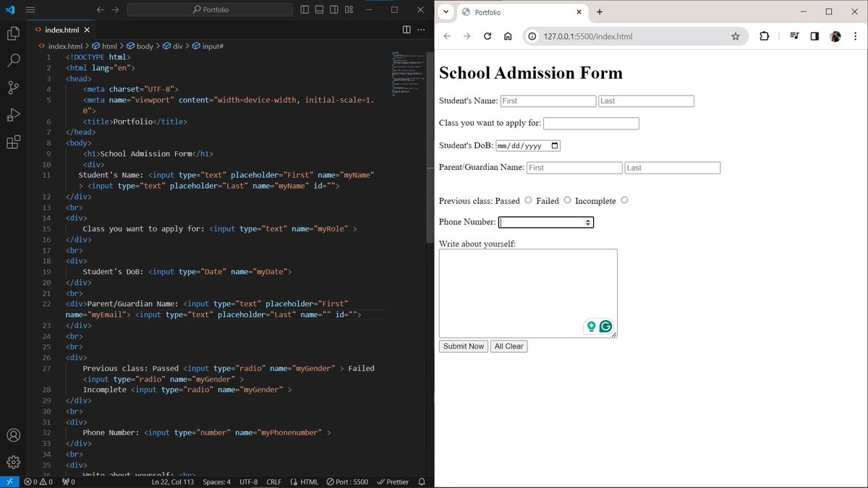Click Student's Name First input field
Viewport: 868px width, 488px height.
(548, 101)
